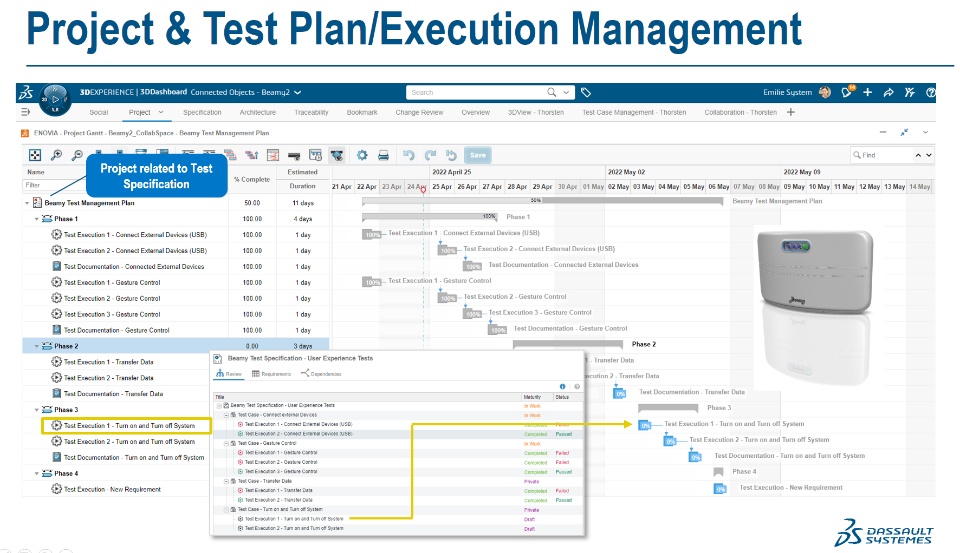The height and width of the screenshot is (553, 960).
Task: Zoom out on the Gantt chart
Action: click(x=77, y=155)
